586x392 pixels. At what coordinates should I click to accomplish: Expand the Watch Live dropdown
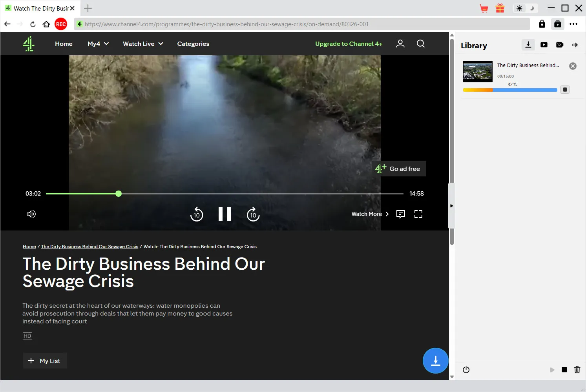(x=143, y=44)
